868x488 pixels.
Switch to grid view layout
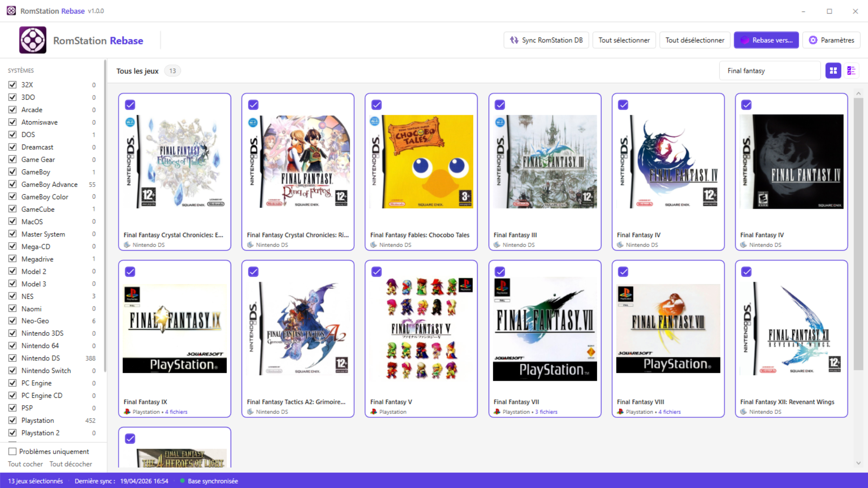(833, 71)
